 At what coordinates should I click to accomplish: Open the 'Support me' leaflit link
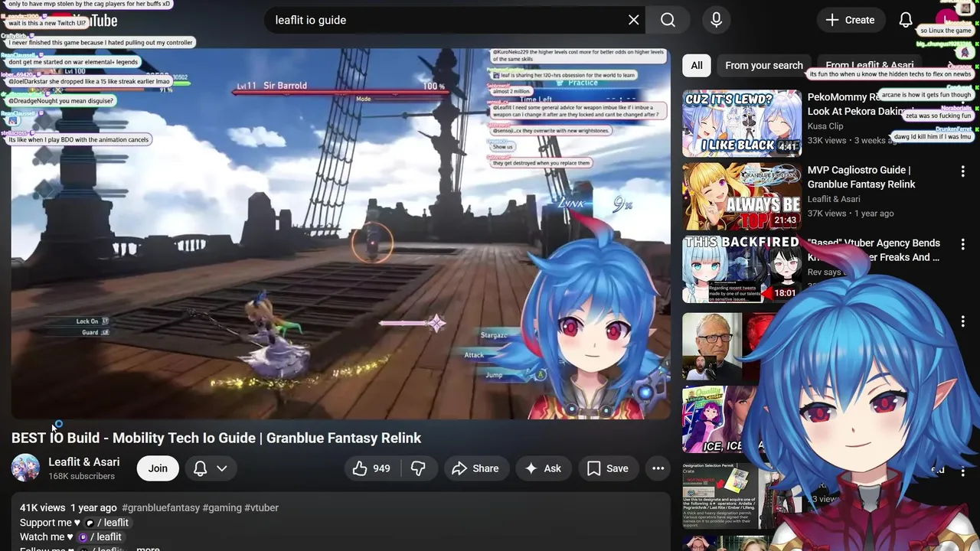[x=106, y=523]
